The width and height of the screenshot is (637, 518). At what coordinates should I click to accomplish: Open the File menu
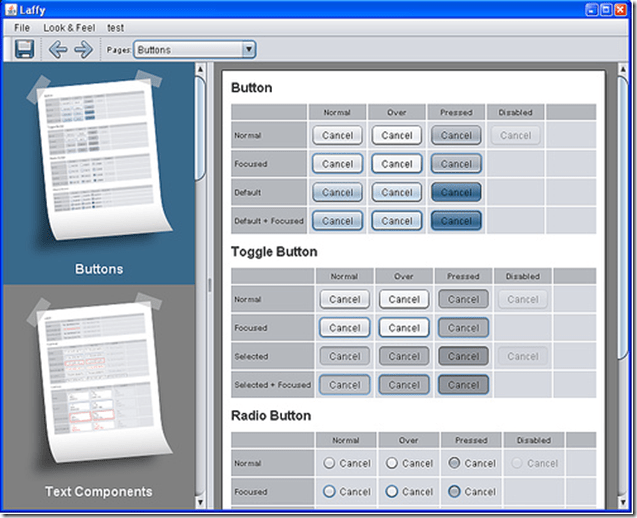[22, 27]
